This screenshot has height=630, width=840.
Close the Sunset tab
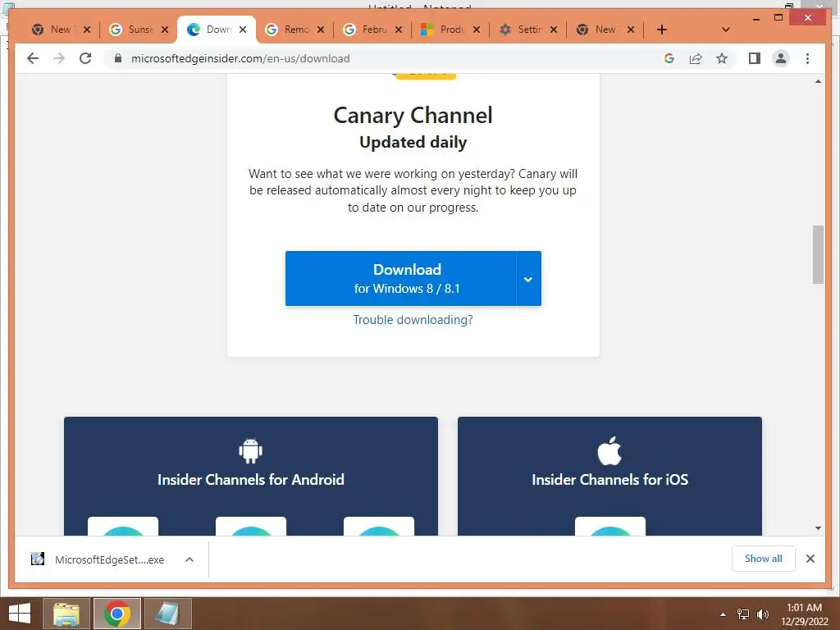[x=165, y=30]
